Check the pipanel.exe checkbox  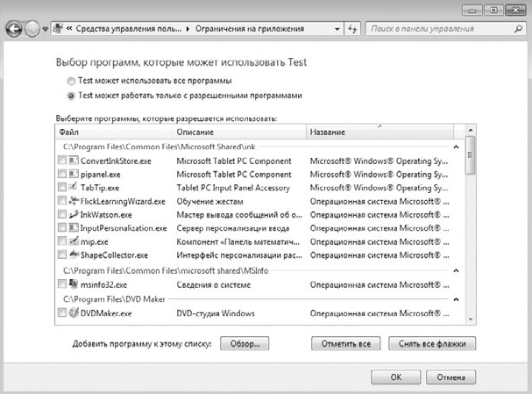click(x=62, y=174)
